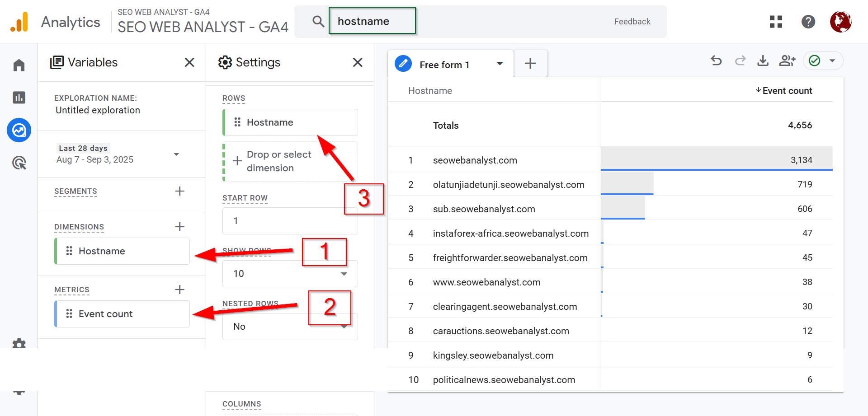Screen dimensions: 868x416
Task: Select the Event count metric in Variables
Action: click(122, 314)
